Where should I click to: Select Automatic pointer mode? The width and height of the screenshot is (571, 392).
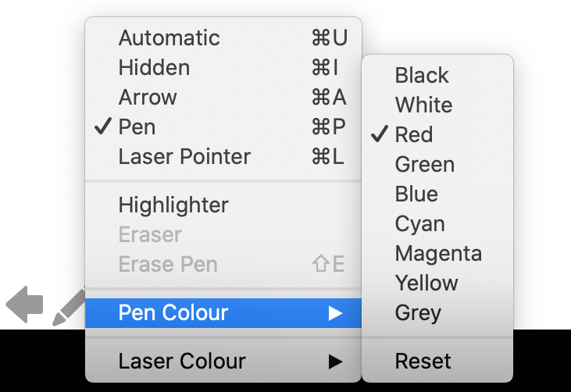pyautogui.click(x=223, y=37)
